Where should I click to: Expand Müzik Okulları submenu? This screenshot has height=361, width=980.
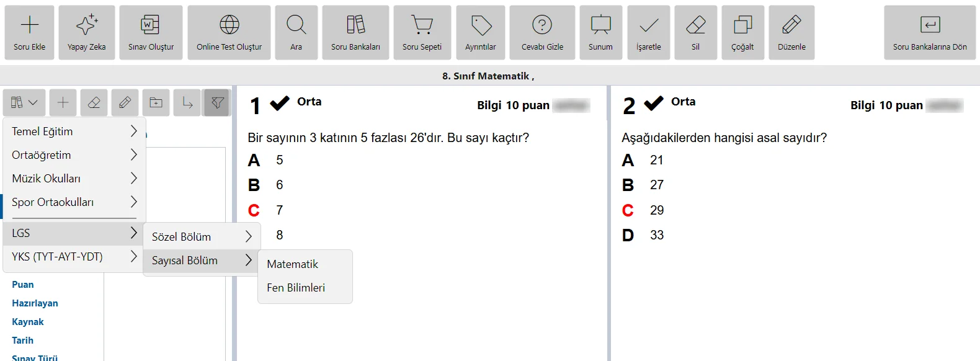tap(74, 179)
